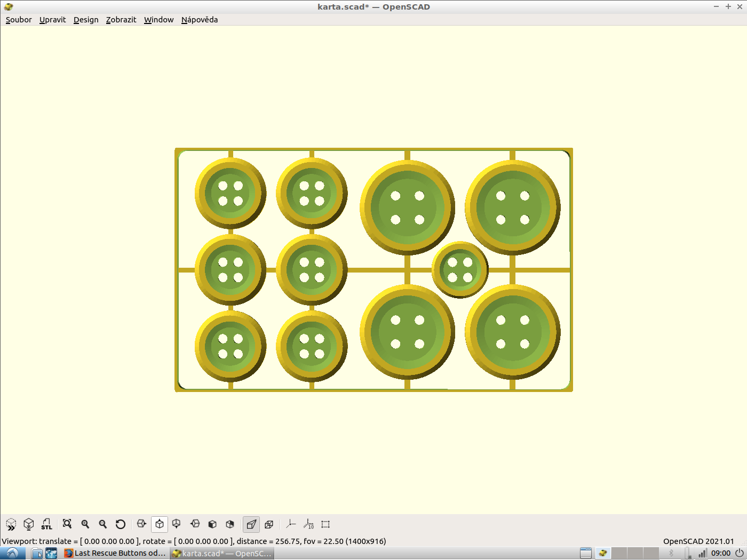Click the Export as STL icon
This screenshot has height=560, width=747.
click(x=46, y=524)
